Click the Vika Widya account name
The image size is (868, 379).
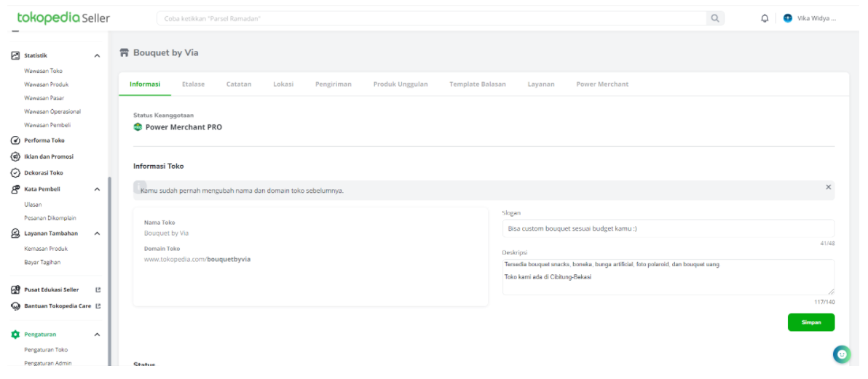pyautogui.click(x=816, y=18)
